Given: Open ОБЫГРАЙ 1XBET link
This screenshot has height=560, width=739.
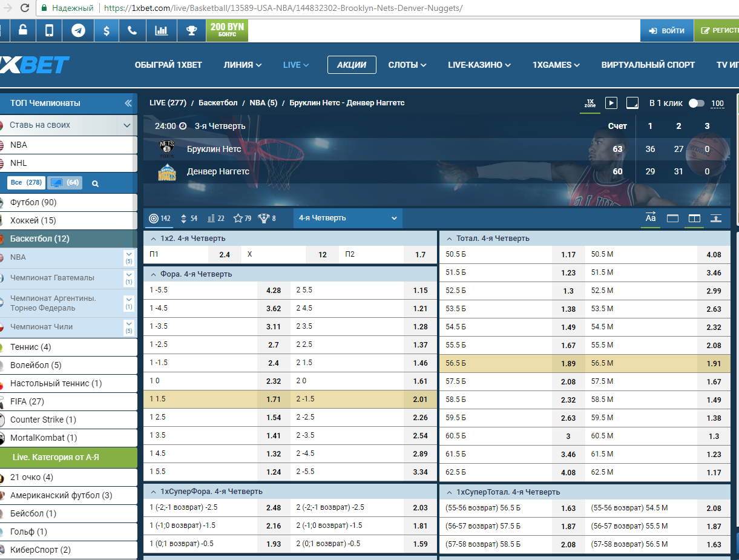Looking at the screenshot, I should (168, 65).
